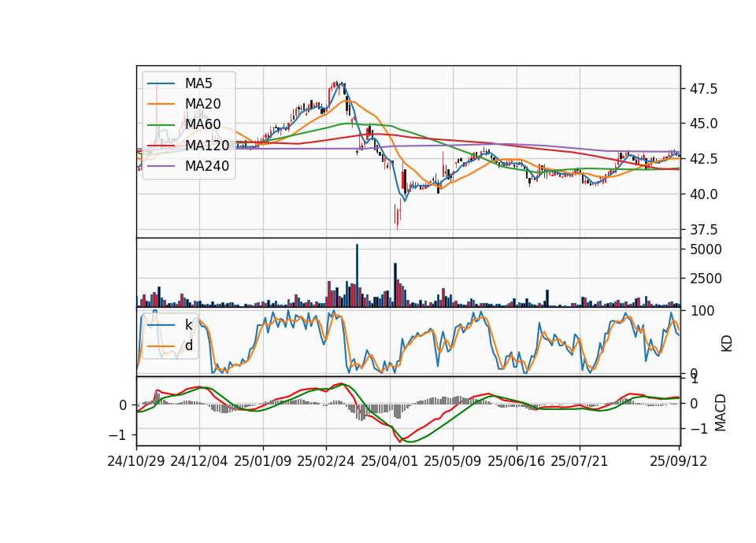
Task: Click the MACD axis title
Action: point(720,412)
